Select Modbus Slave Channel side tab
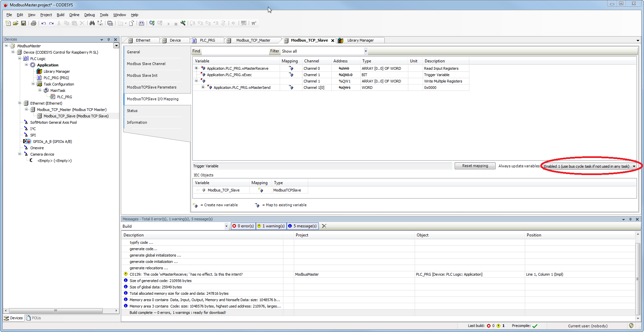 click(x=146, y=64)
